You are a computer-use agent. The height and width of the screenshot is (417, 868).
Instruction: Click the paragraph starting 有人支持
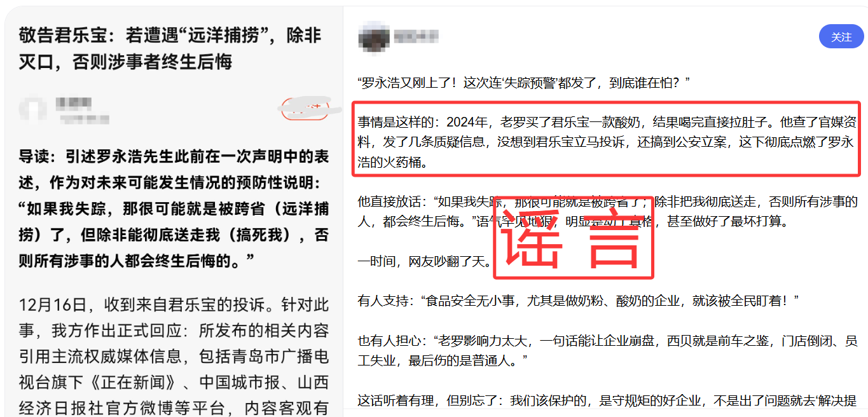[578, 301]
